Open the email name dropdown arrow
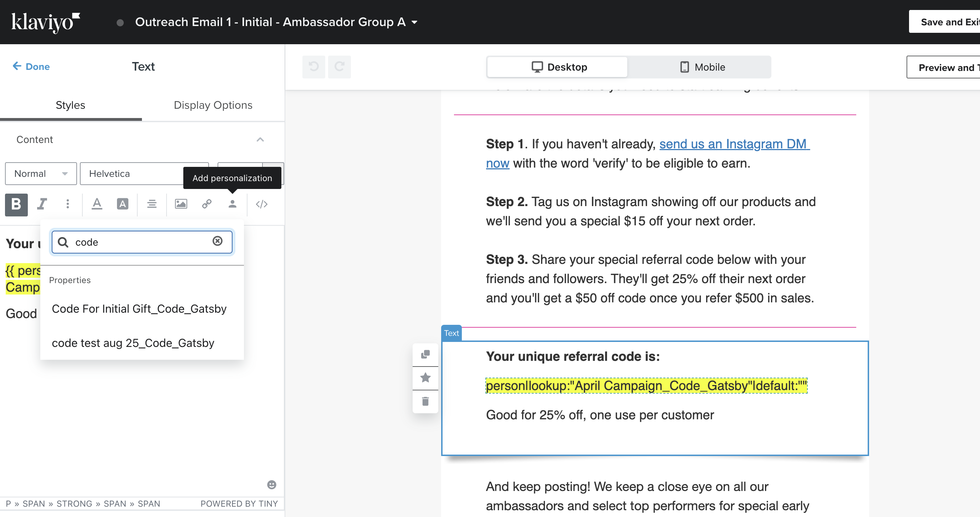Image resolution: width=980 pixels, height=517 pixels. click(x=415, y=22)
